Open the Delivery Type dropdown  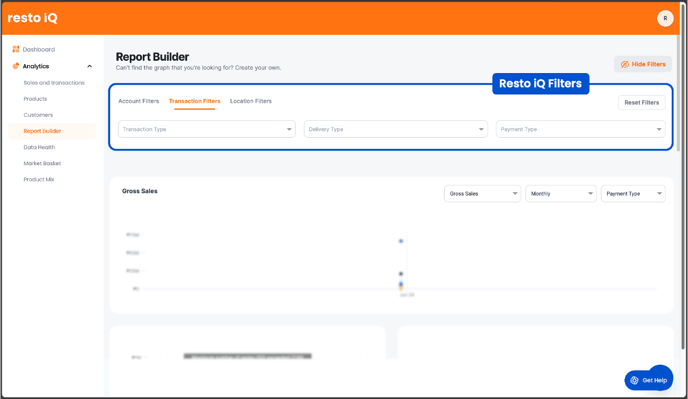point(396,129)
